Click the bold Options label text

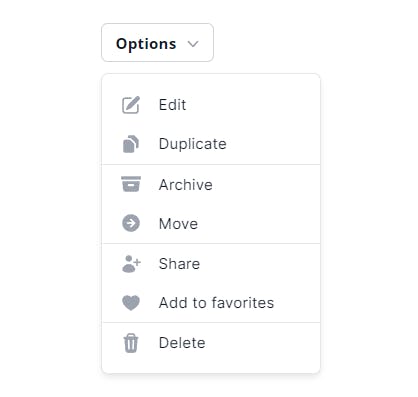[146, 44]
